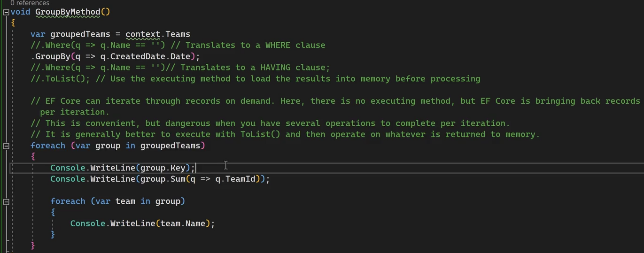This screenshot has height=253, width=644.
Task: Click the EF Core iterate comment
Action: click(x=335, y=107)
